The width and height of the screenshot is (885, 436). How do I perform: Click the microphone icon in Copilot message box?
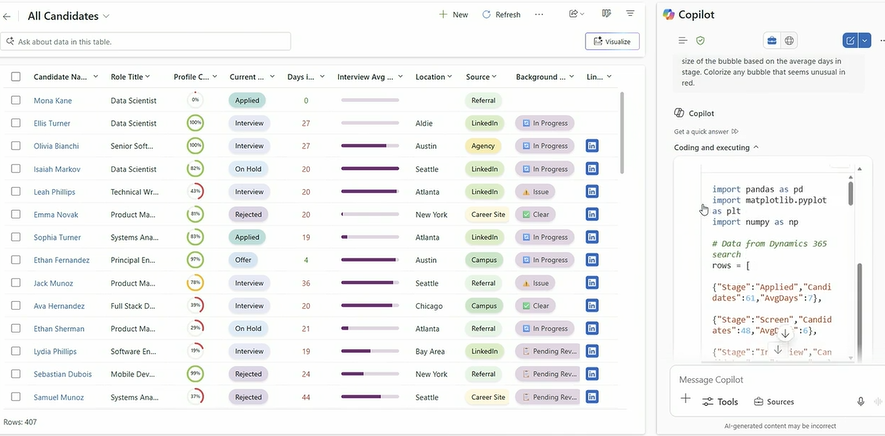(x=860, y=401)
